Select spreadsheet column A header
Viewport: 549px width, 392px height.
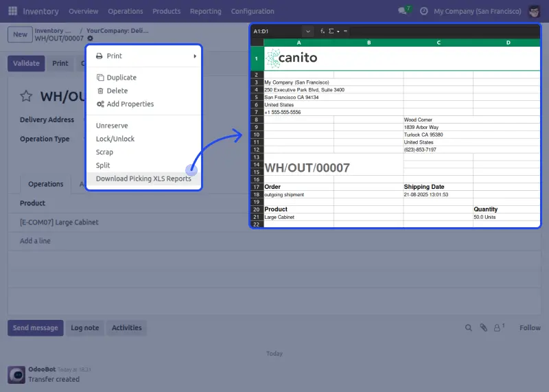(299, 43)
